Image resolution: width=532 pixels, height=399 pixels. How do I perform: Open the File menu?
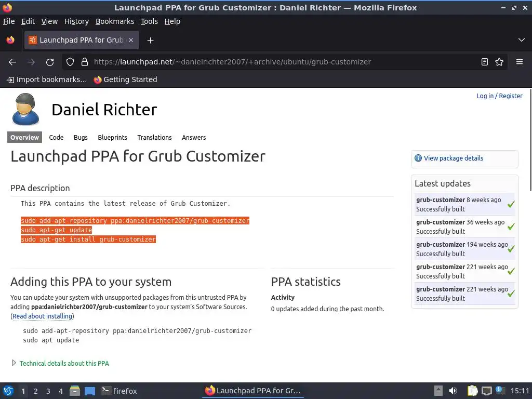pos(9,21)
